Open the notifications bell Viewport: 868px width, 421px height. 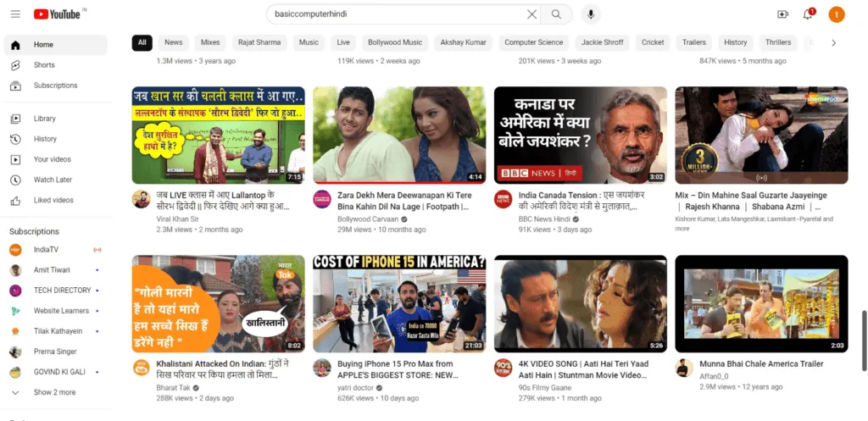(808, 14)
